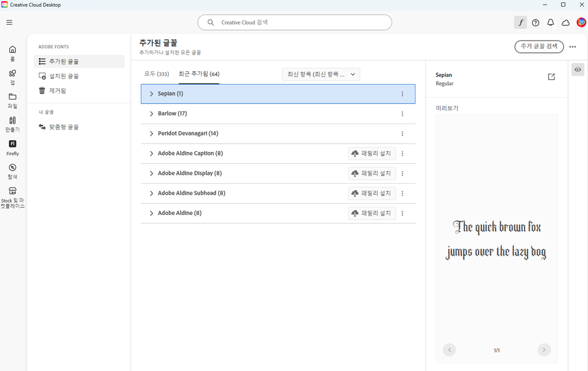This screenshot has width=588, height=371.
Task: Open the Create (만들기) sidebar item
Action: pyautogui.click(x=12, y=124)
